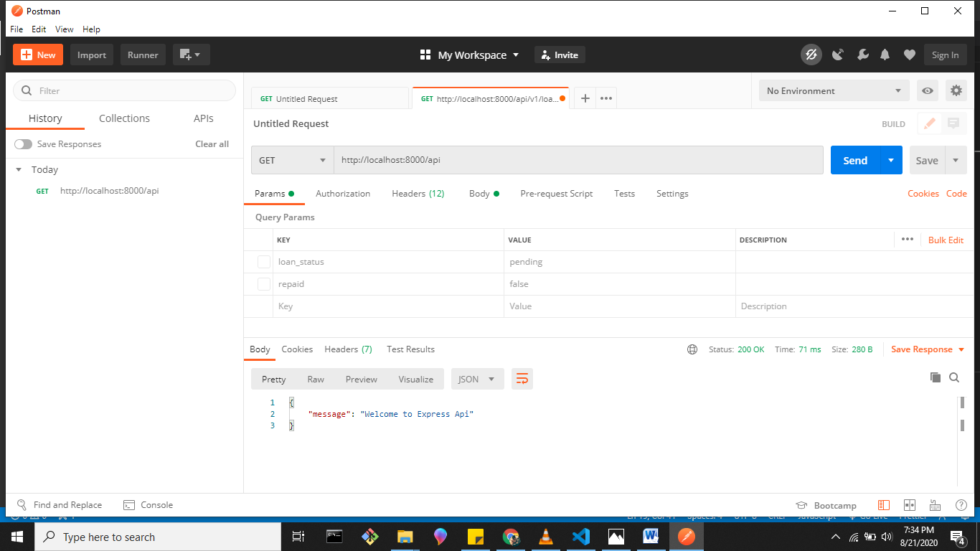The height and width of the screenshot is (551, 980).
Task: Copy response body icon
Action: pos(936,377)
